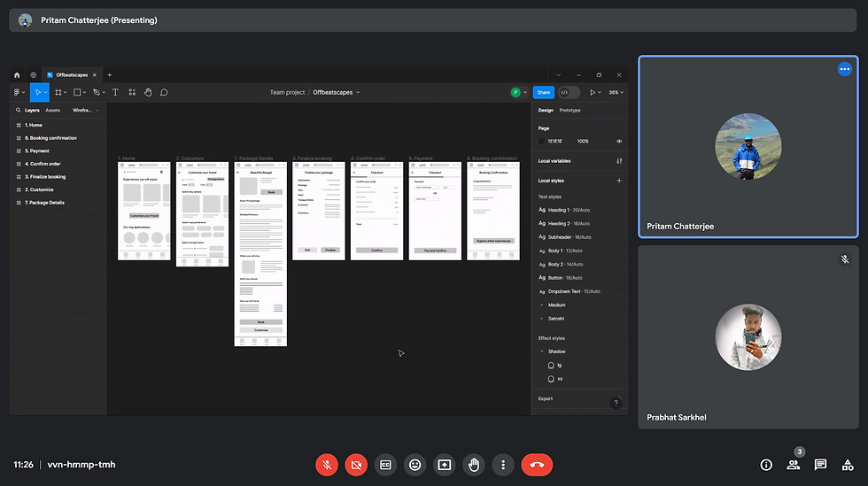Image resolution: width=868 pixels, height=486 pixels.
Task: Open Meet present now button
Action: pyautogui.click(x=444, y=465)
